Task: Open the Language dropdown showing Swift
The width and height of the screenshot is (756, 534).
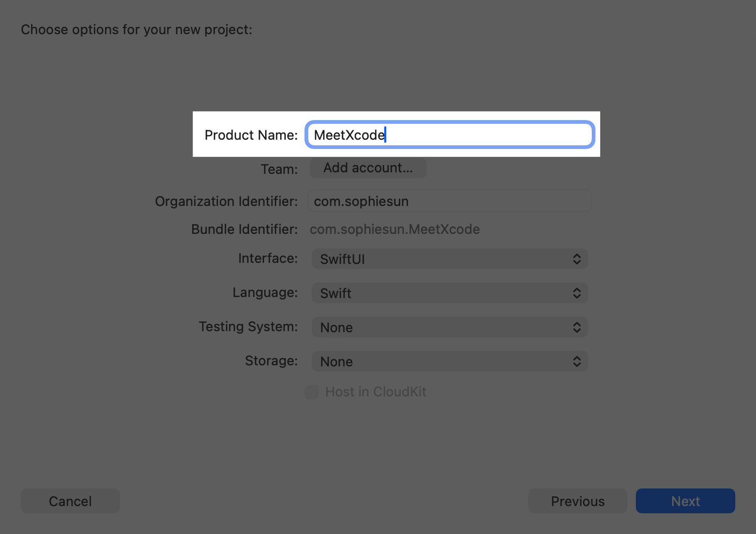Action: tap(449, 293)
